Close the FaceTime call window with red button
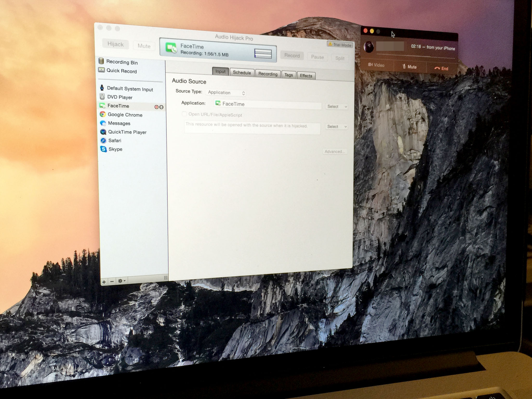 [365, 31]
